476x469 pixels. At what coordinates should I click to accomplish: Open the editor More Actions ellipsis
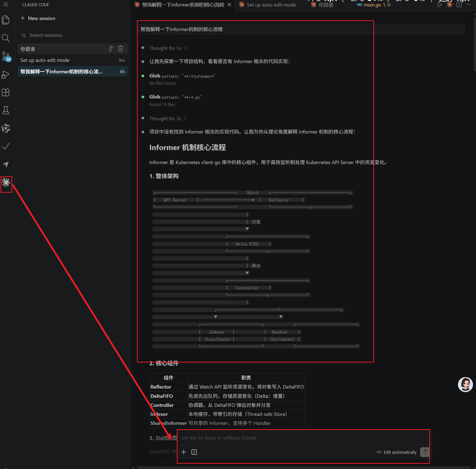tap(469, 5)
